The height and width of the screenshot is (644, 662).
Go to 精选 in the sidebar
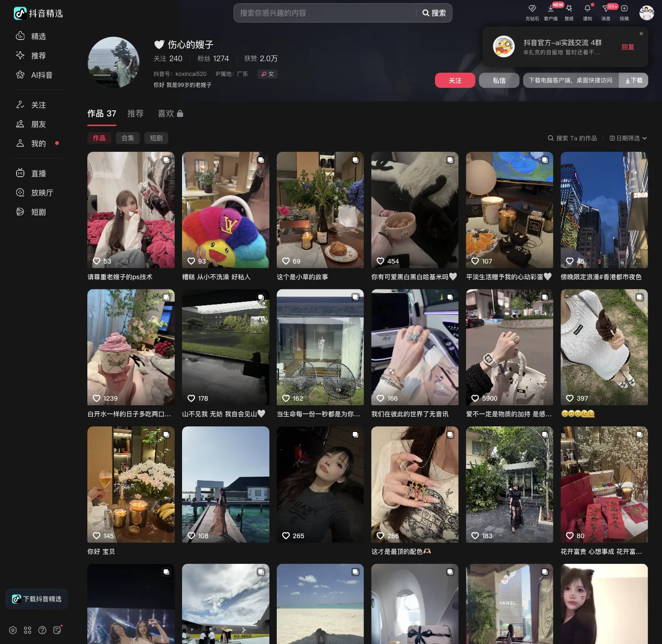click(37, 36)
